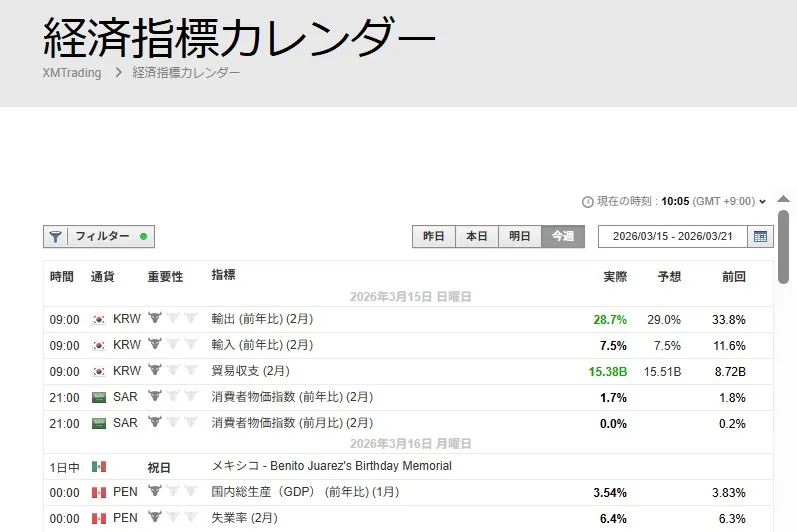Click the dark bull icon in 失業率 row

click(155, 517)
